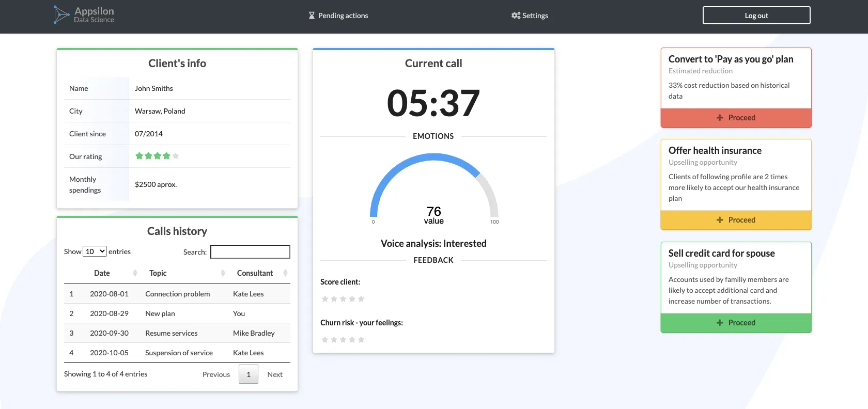Viewport: 868px width, 409px height.
Task: Proceed with Pay as you go plan
Action: click(x=736, y=118)
